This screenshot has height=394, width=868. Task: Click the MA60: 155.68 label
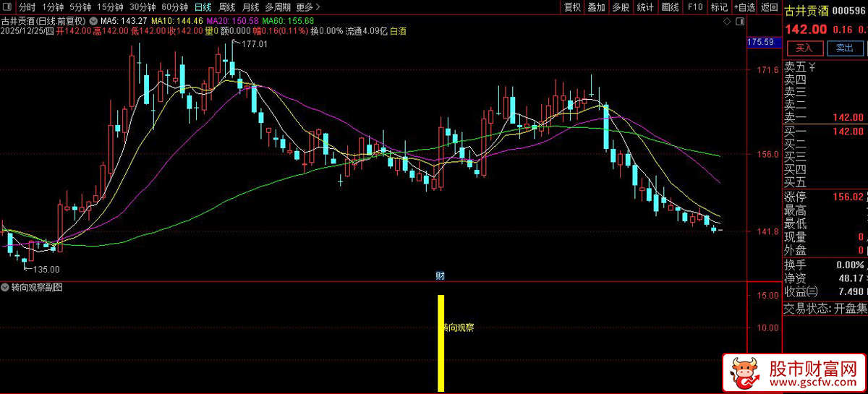point(289,21)
